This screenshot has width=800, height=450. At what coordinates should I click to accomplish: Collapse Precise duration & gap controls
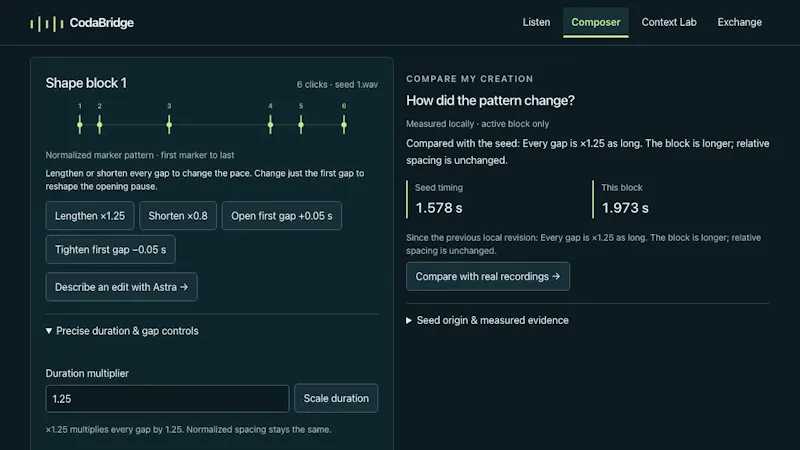(122, 331)
